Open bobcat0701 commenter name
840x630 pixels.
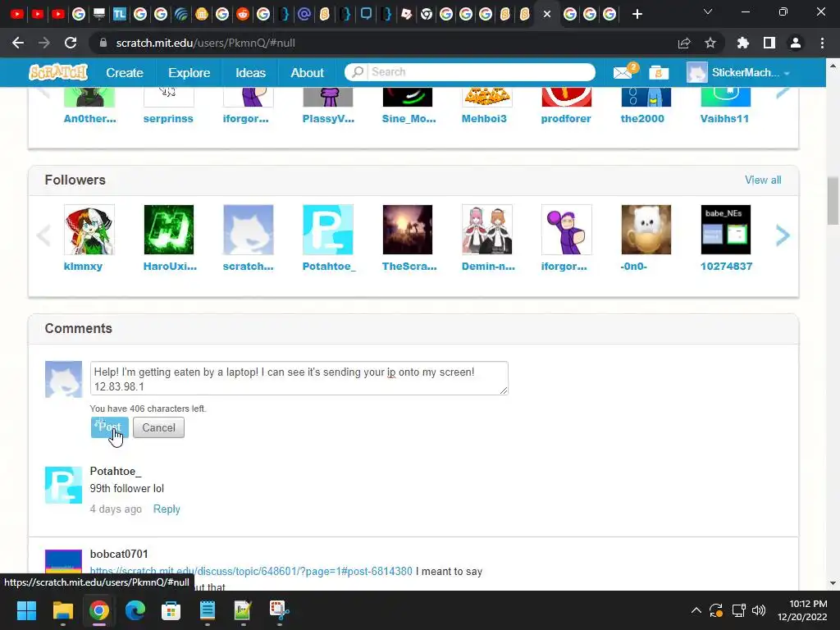[119, 554]
